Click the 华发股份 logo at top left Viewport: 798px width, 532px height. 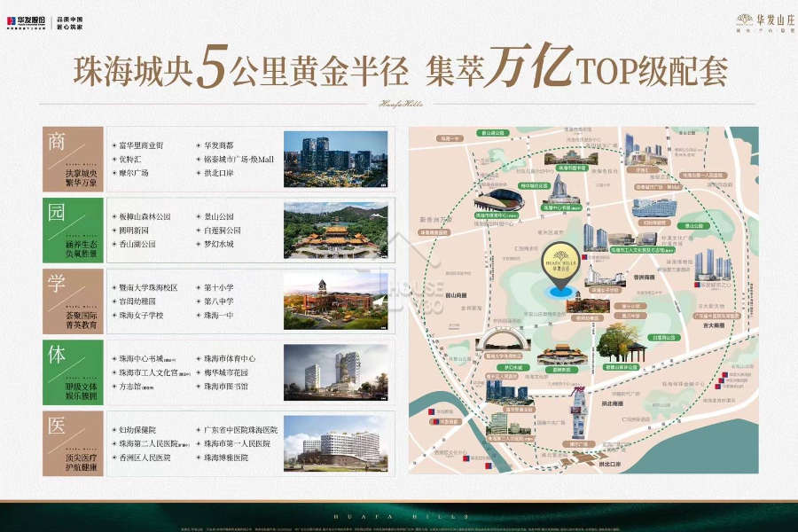26,23
